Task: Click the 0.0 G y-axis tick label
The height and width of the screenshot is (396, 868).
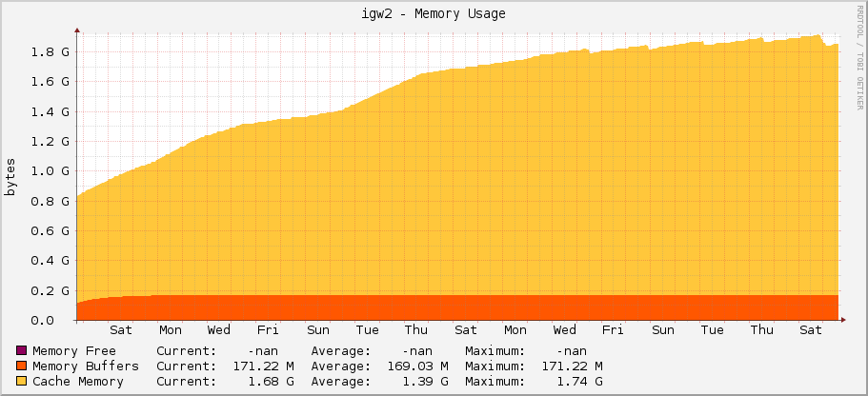Action: tap(51, 320)
